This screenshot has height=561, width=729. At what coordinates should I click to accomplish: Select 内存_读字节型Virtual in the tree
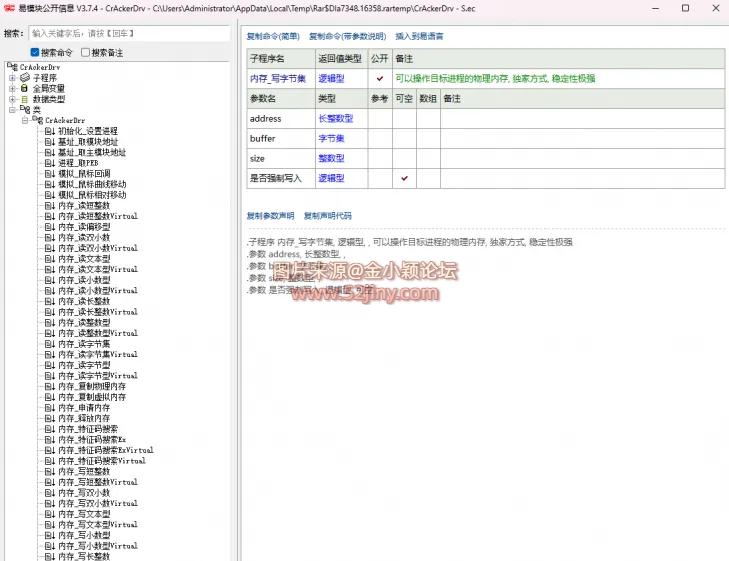[98, 376]
